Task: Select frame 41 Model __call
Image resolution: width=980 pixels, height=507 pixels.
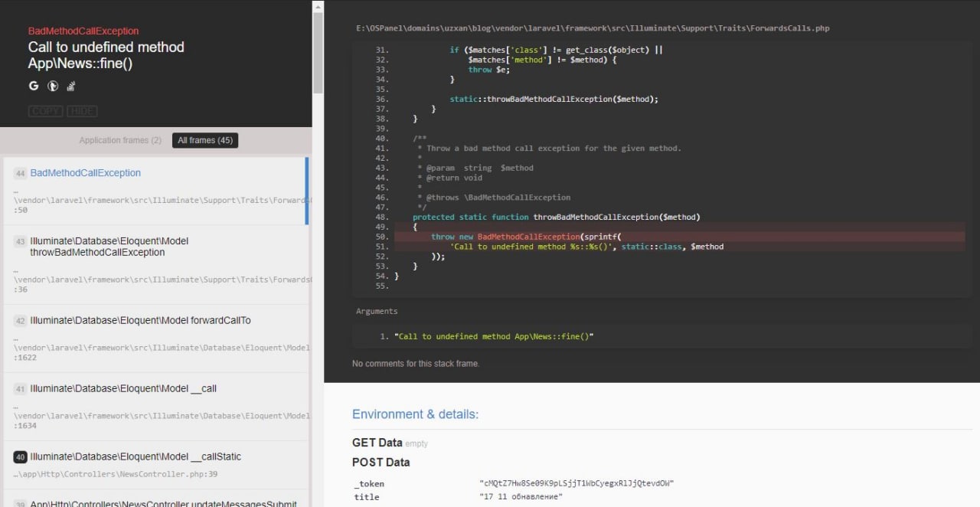Action: coord(122,388)
